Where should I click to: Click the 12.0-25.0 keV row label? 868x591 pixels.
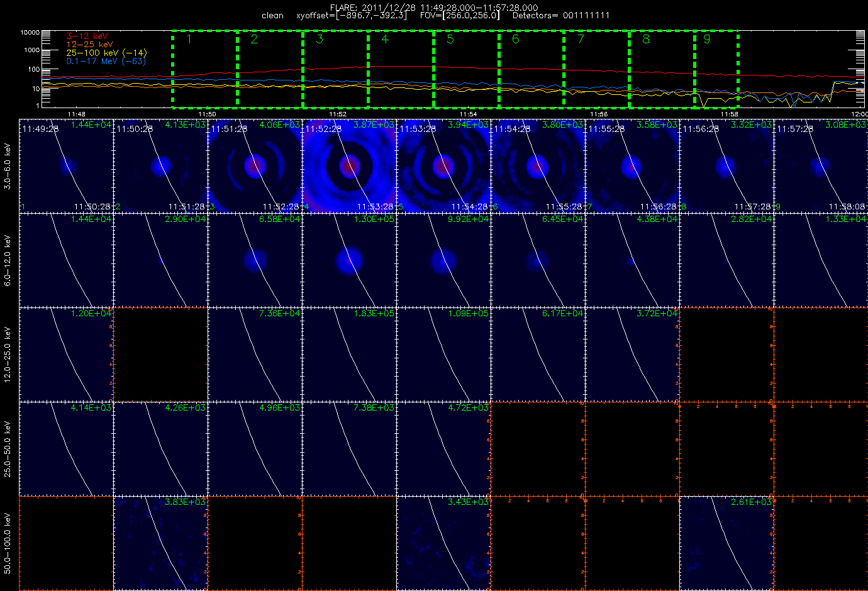(x=8, y=355)
